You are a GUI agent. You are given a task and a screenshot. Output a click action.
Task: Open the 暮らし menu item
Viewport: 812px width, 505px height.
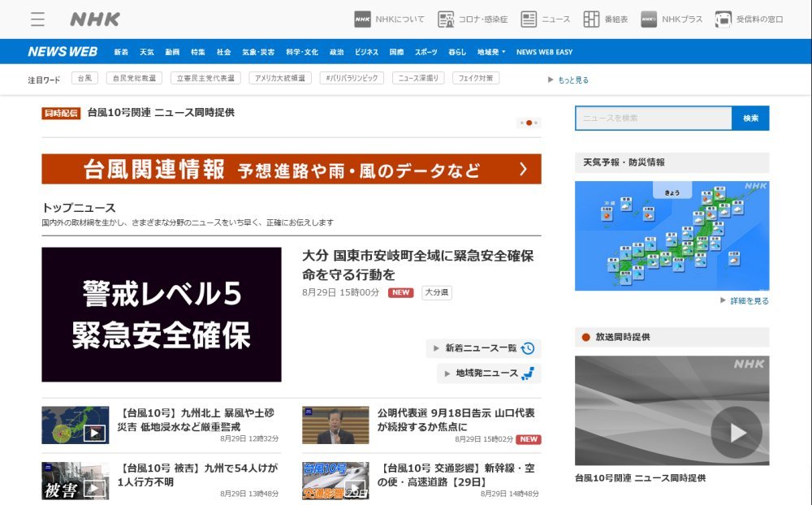pos(457,52)
